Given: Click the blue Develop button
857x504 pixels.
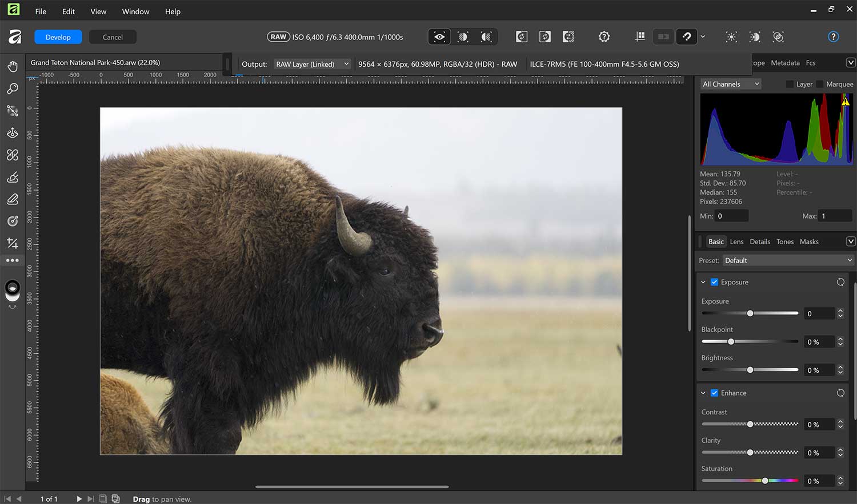Looking at the screenshot, I should point(58,37).
